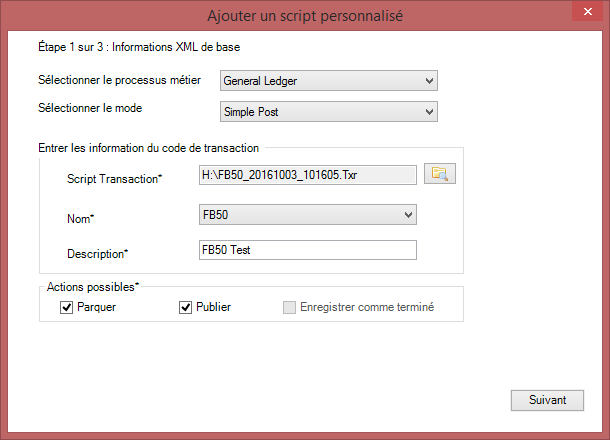Click the Sélectionner le processus métier label
The height and width of the screenshot is (440, 610).
(x=119, y=80)
